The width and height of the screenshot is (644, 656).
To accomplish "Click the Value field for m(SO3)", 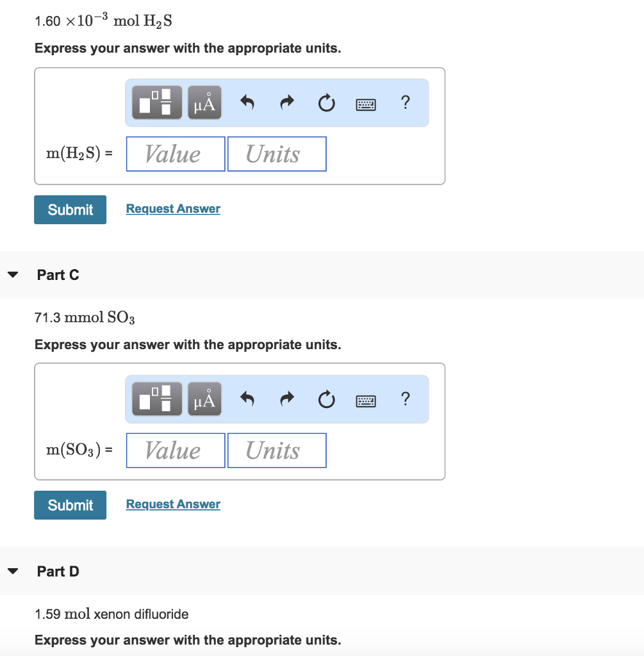I will pyautogui.click(x=175, y=450).
